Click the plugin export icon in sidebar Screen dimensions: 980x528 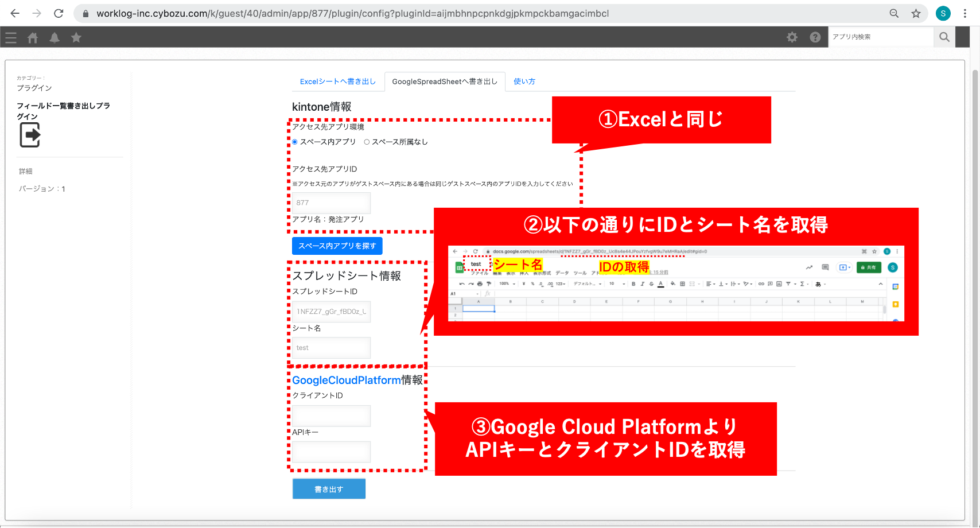30,135
